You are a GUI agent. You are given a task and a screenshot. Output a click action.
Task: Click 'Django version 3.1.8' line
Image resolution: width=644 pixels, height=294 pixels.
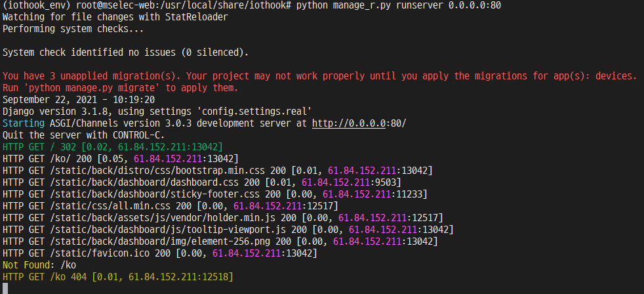pos(157,112)
